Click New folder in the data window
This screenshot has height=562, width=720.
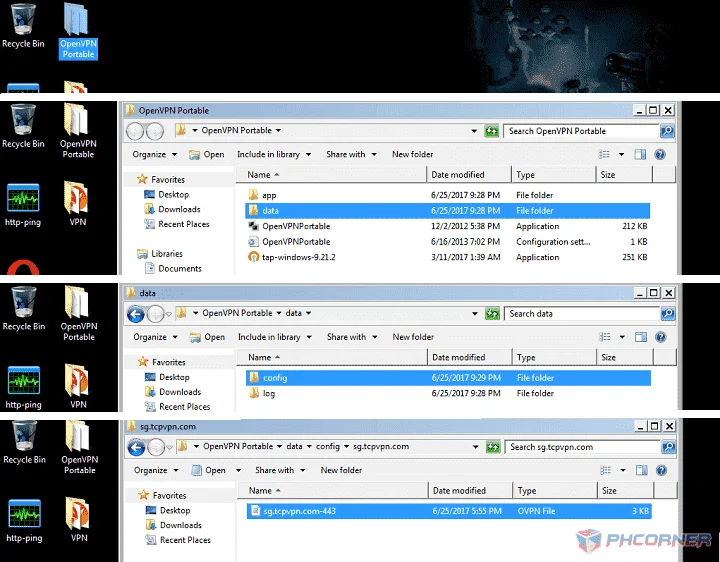tap(413, 337)
